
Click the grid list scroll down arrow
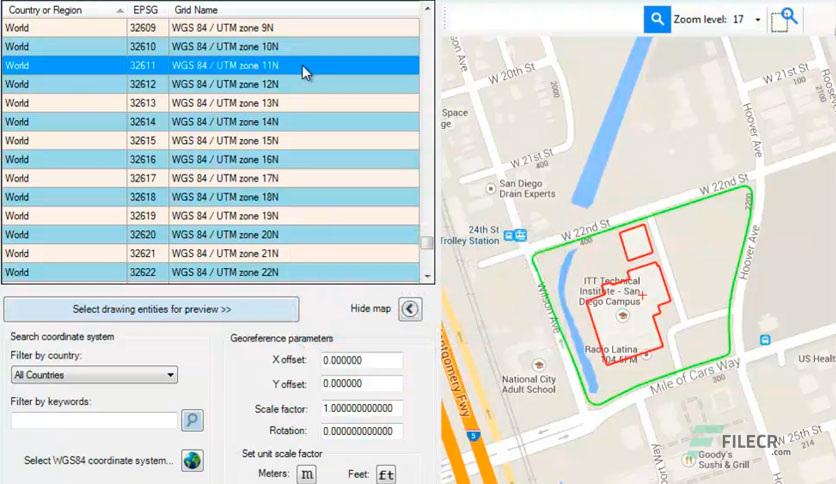pyautogui.click(x=427, y=276)
